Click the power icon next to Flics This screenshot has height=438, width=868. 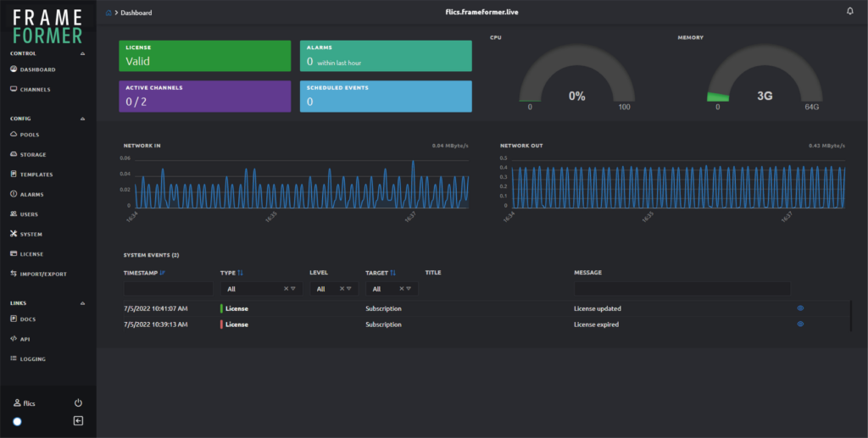pyautogui.click(x=78, y=402)
